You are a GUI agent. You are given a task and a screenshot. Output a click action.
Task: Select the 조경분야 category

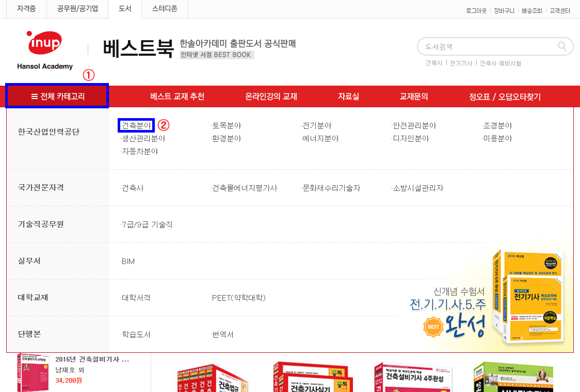pos(497,126)
